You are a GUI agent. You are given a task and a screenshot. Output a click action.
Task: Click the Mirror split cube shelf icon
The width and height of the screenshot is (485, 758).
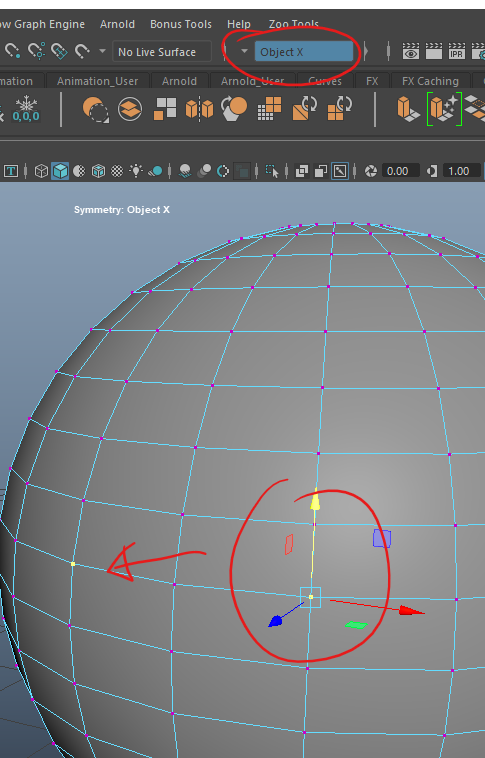tap(199, 109)
